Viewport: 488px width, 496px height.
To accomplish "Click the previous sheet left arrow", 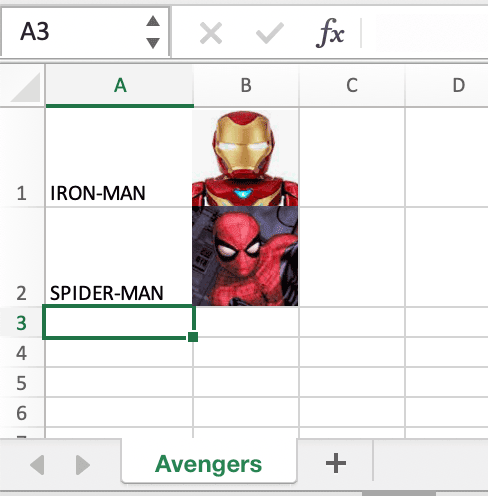I will (37, 465).
